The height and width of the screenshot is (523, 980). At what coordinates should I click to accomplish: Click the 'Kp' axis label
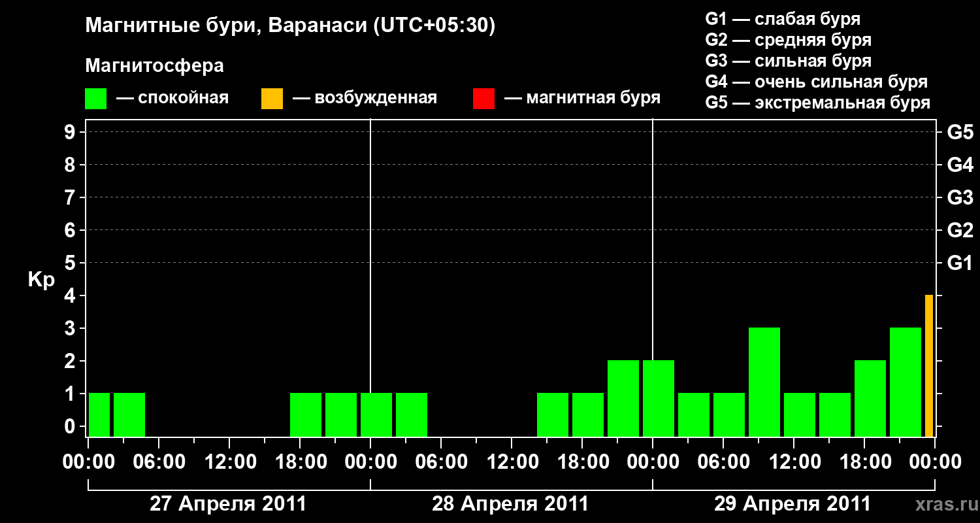tap(42, 280)
